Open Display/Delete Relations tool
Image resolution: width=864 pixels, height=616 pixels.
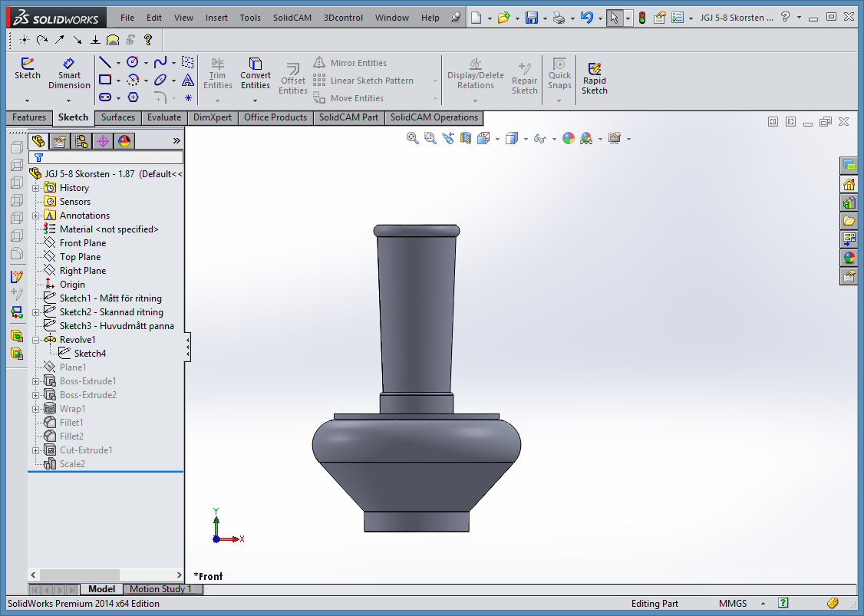476,74
